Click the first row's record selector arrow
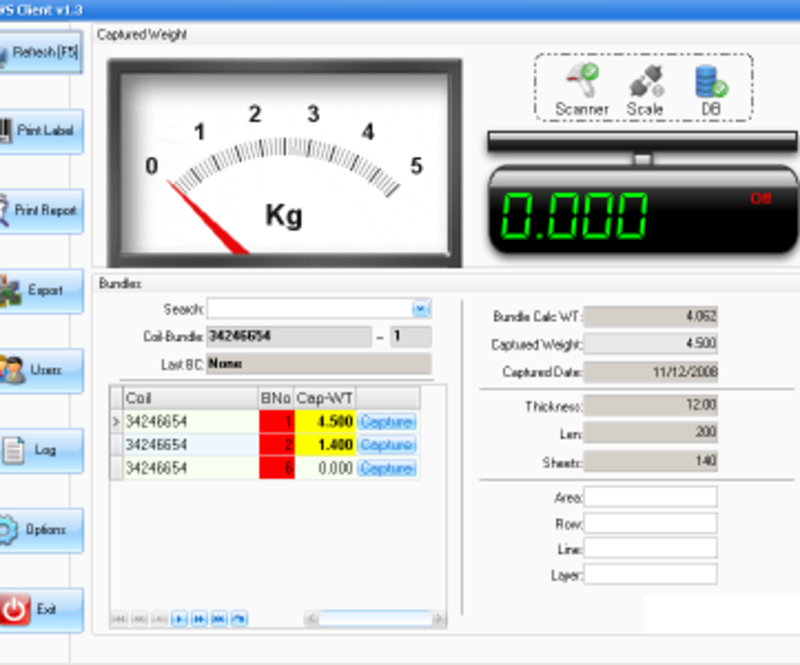 [x=116, y=422]
